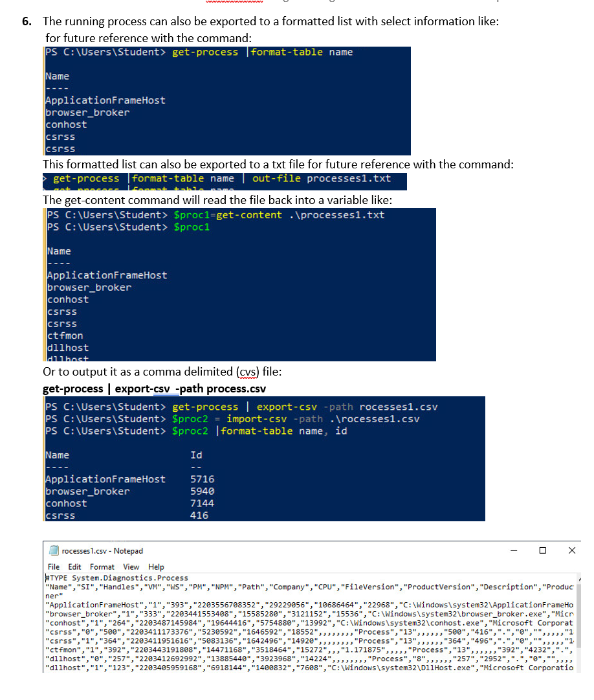Click the "ApplicationFrameHost" row in the Notepad CSV
The height and width of the screenshot is (700, 594).
click(x=309, y=604)
